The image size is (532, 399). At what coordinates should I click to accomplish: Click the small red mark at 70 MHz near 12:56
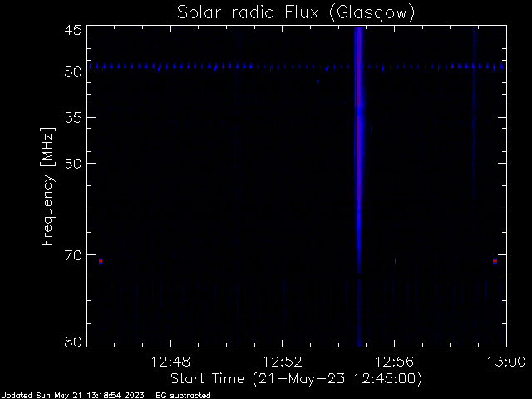pyautogui.click(x=396, y=261)
